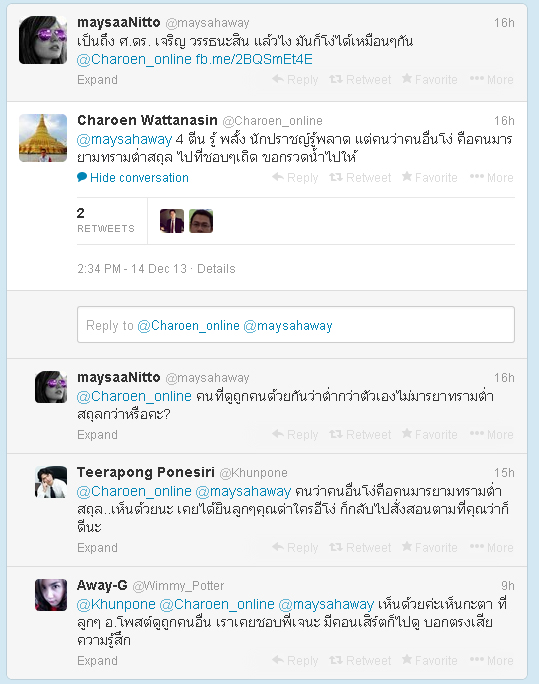Favorite Teerapong Ponesiri's tweet
The height and width of the screenshot is (684, 539).
(x=430, y=547)
